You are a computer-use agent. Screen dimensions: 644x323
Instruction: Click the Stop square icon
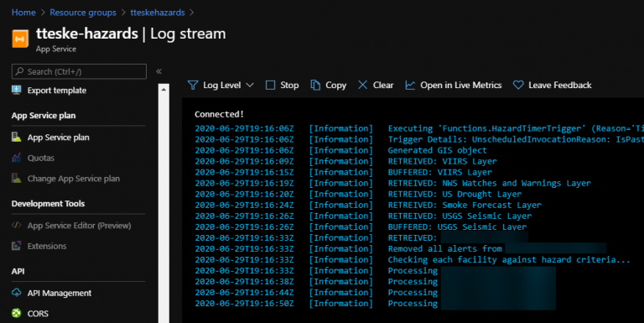point(270,85)
